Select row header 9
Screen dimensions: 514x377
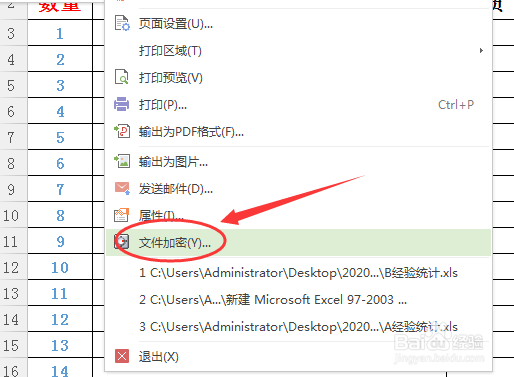coord(13,189)
